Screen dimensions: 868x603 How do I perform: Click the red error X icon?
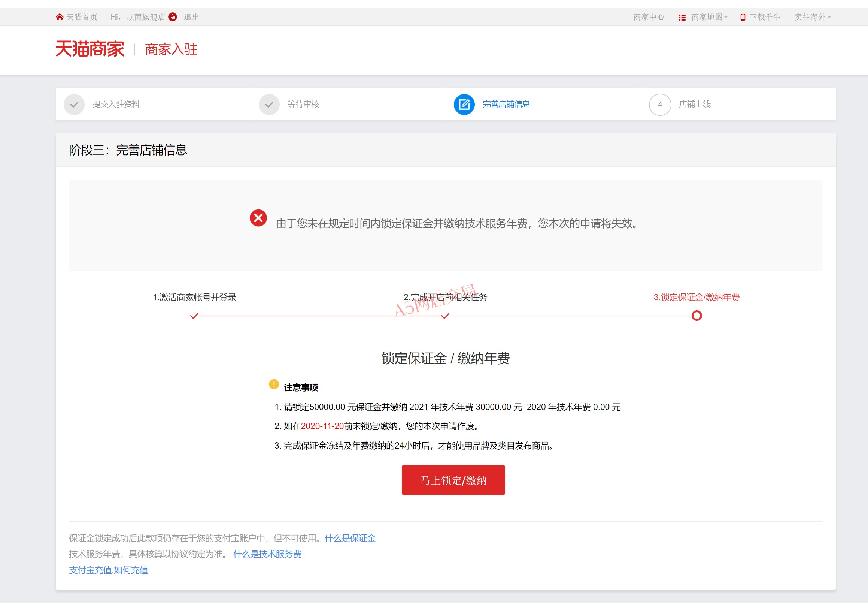click(258, 218)
